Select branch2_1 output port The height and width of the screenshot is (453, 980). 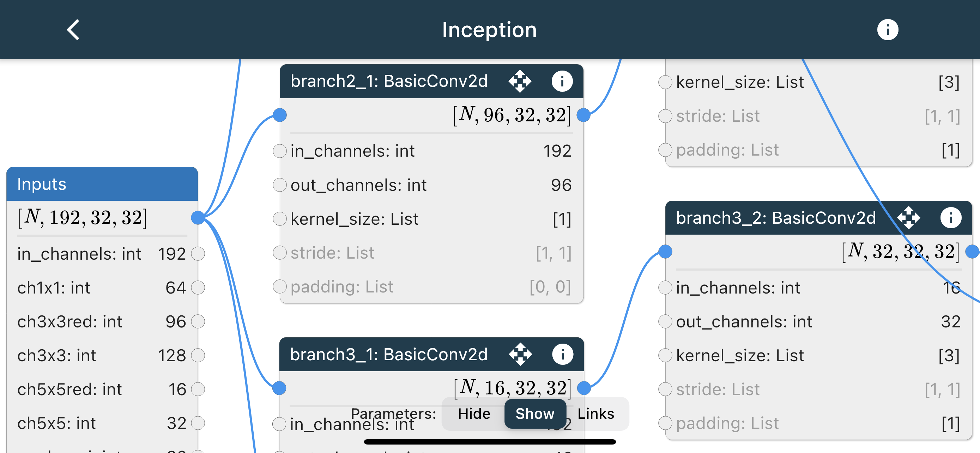[583, 115]
